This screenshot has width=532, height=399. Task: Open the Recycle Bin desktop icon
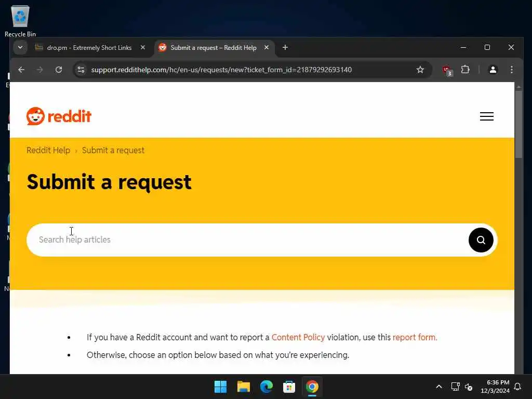[20, 21]
